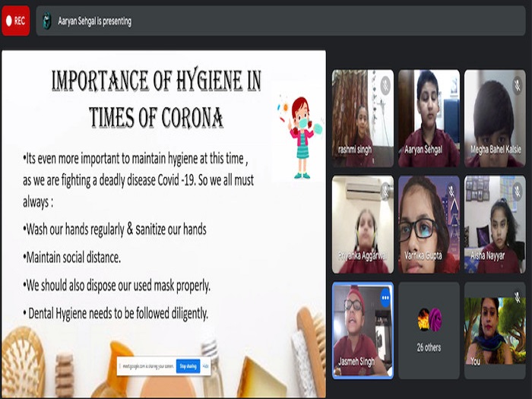Click the muted mic icon on Varnika Gupta's tile

451,192
